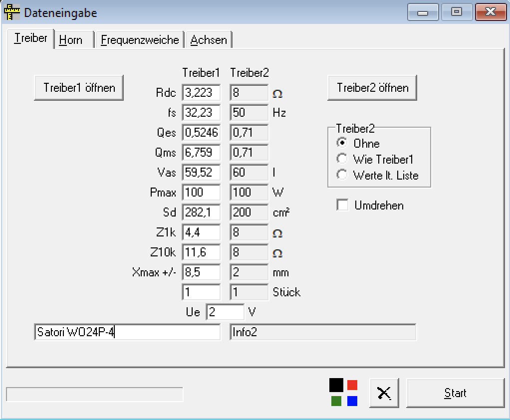Open the Frequenzweiche tab

tap(139, 40)
